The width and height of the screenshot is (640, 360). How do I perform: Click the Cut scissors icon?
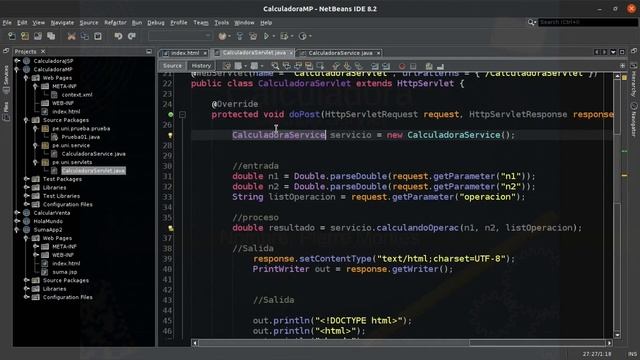tap(71, 36)
